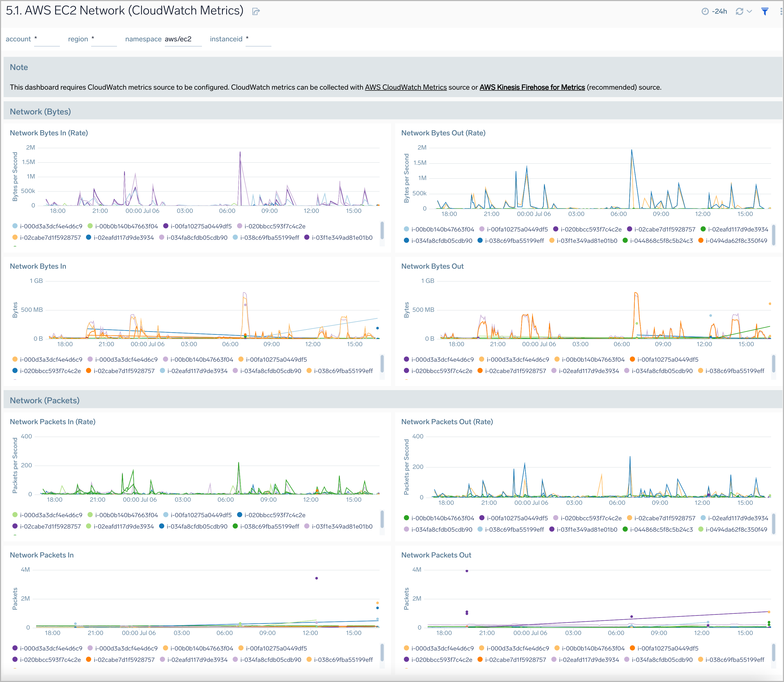The width and height of the screenshot is (784, 682).
Task: Toggle i-03f1e349ad81e01b0 in Packets Out (Rate) legend
Action: click(583, 529)
